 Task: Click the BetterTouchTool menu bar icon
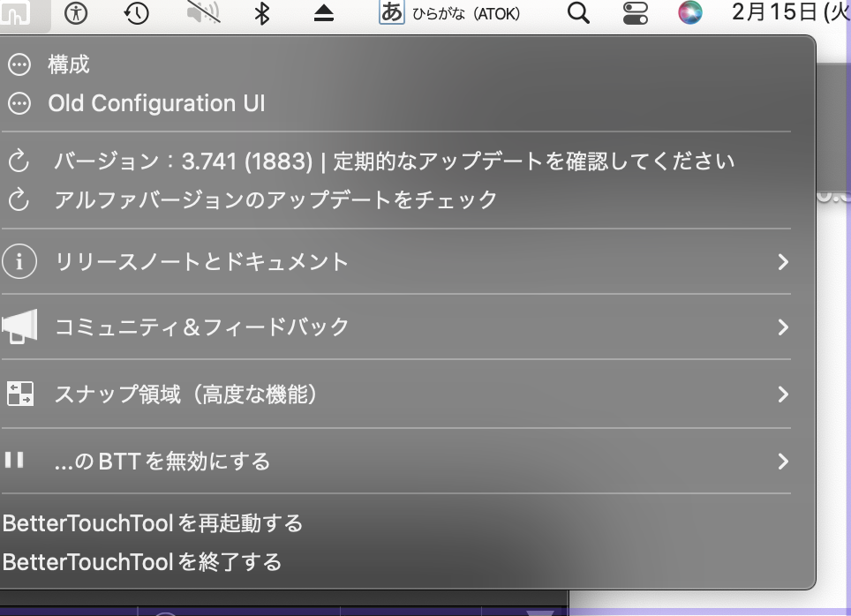(15, 13)
